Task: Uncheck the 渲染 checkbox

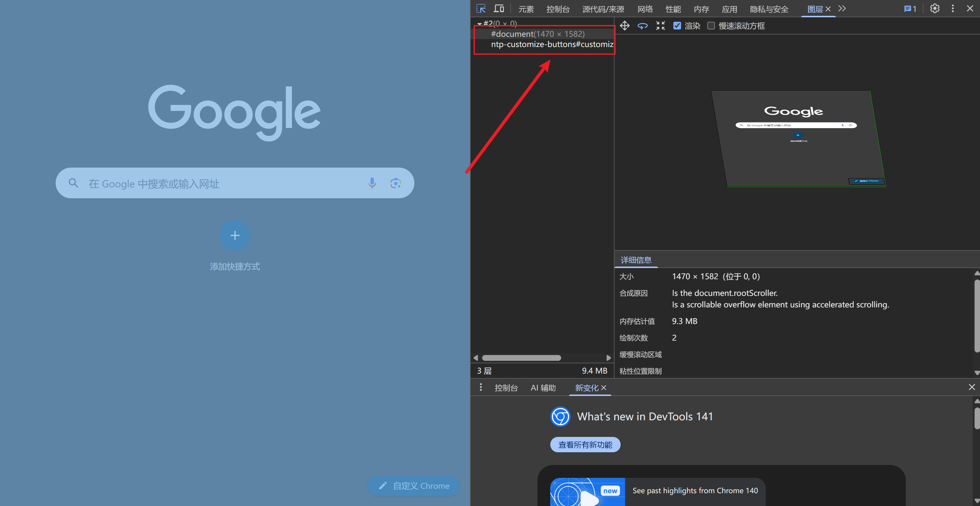Action: click(x=677, y=26)
